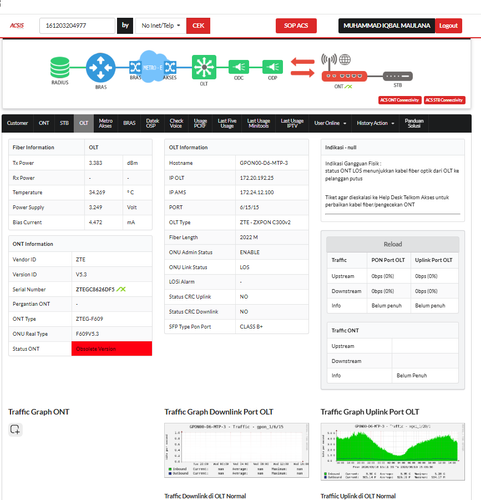Click Bias Current value 4.472
The width and height of the screenshot is (481, 500).
[x=95, y=222]
